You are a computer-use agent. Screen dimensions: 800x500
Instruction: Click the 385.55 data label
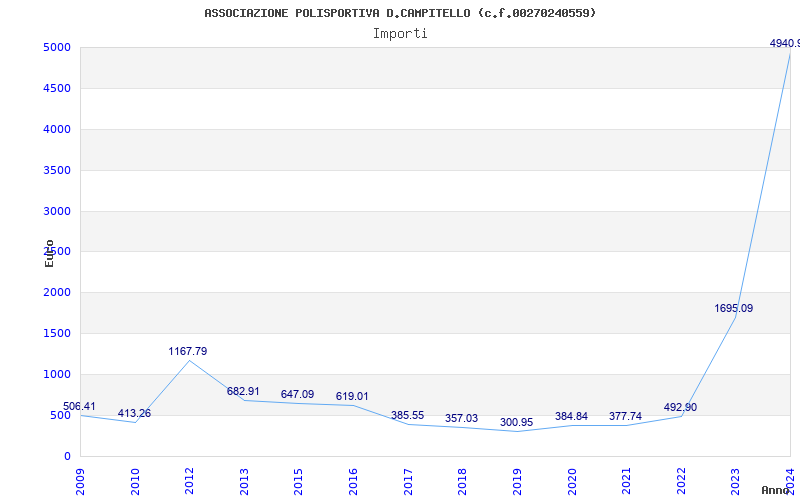coord(407,415)
